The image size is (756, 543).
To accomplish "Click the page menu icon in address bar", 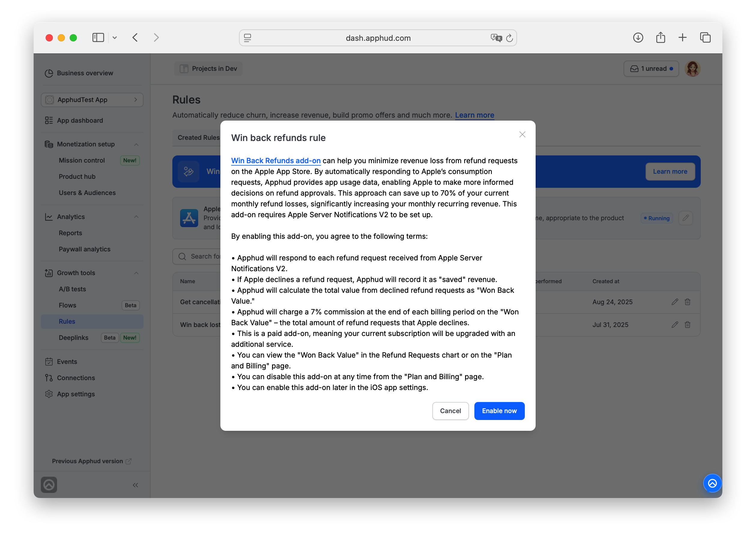I will (x=247, y=38).
